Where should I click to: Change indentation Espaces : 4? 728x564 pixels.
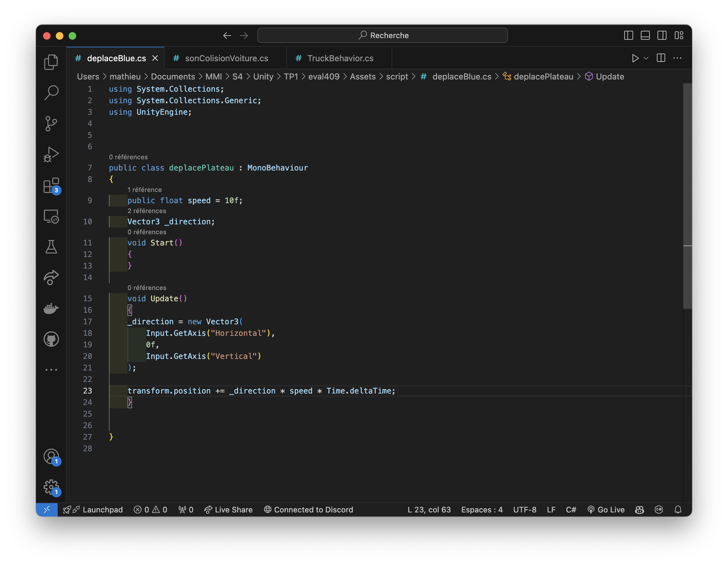pyautogui.click(x=482, y=510)
